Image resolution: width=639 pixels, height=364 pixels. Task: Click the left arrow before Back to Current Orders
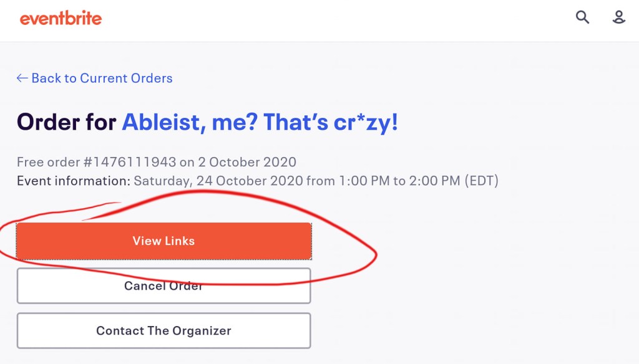point(22,78)
